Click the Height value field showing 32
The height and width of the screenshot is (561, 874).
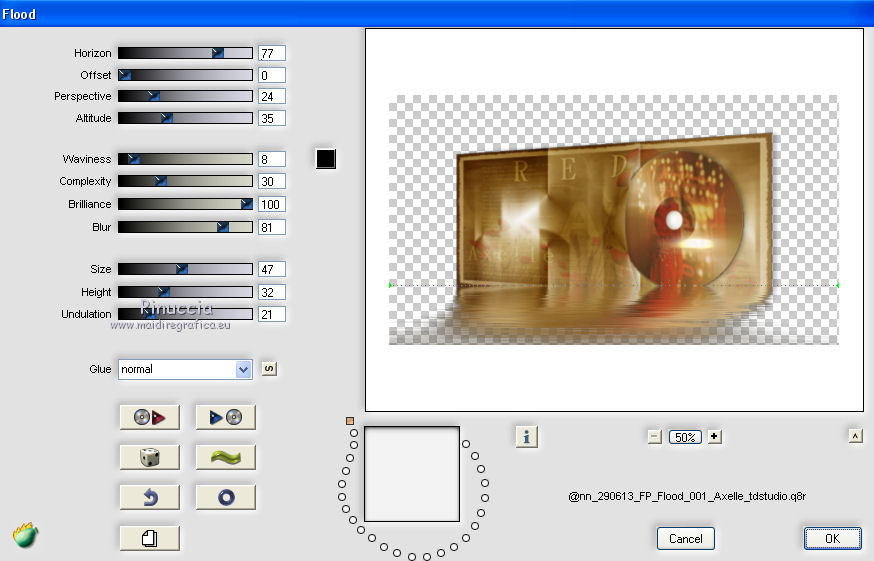point(272,292)
